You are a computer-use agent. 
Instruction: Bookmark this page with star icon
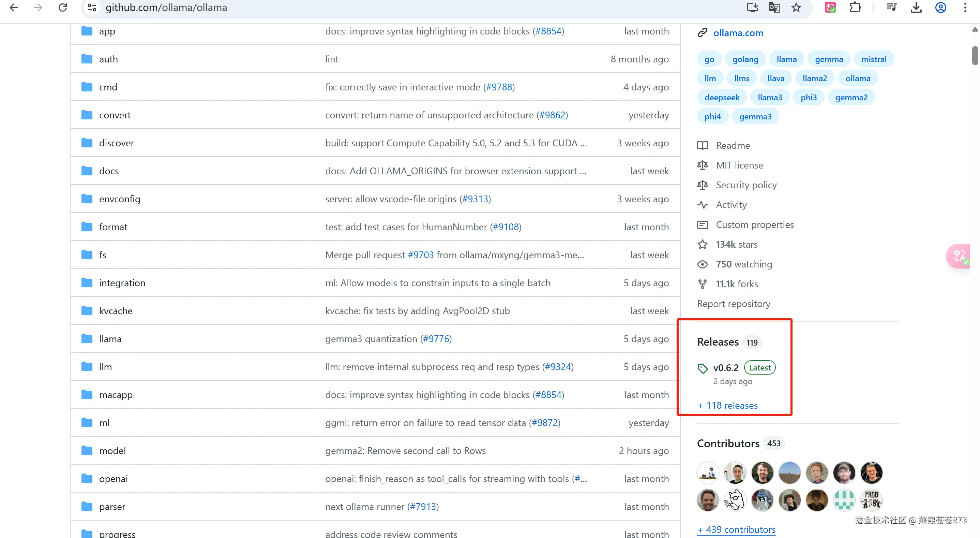point(796,8)
